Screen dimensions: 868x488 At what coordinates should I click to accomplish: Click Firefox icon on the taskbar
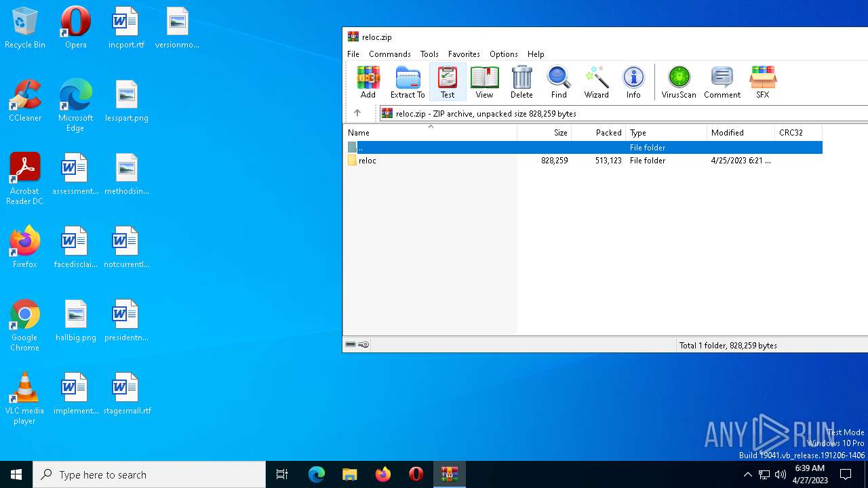pos(382,474)
